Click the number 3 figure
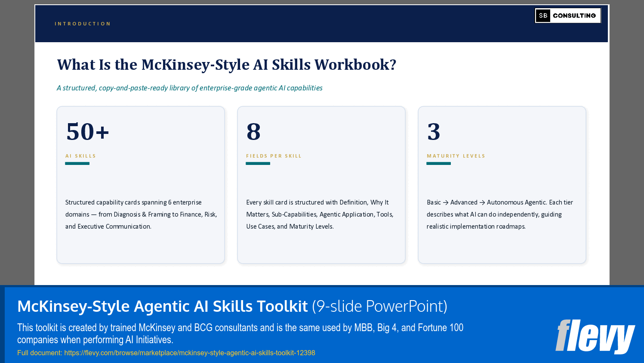The height and width of the screenshot is (363, 644). point(434,131)
